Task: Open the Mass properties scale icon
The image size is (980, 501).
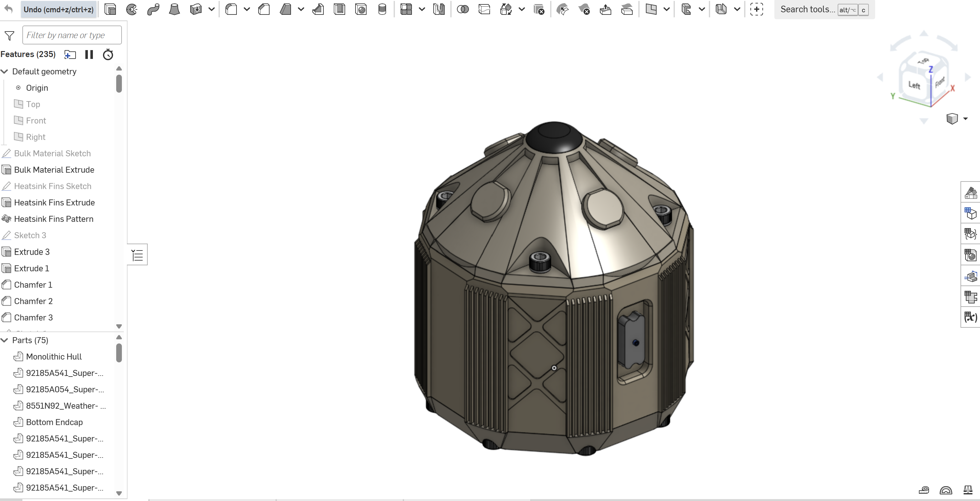Action: click(x=968, y=490)
